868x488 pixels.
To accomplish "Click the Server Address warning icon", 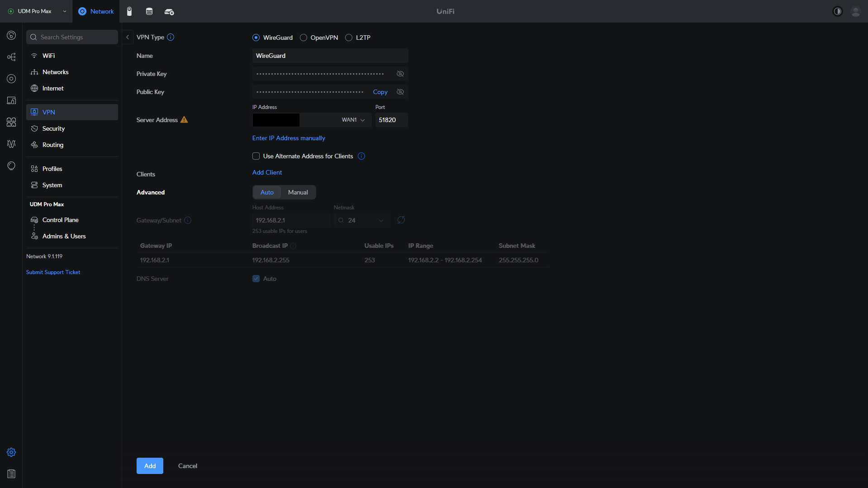I will 184,120.
